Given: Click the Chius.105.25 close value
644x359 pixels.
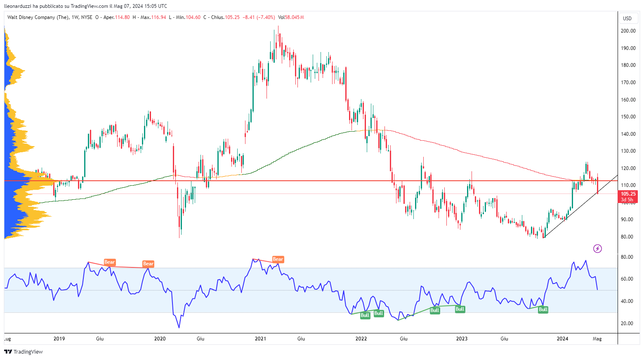Looking at the screenshot, I should (x=225, y=17).
